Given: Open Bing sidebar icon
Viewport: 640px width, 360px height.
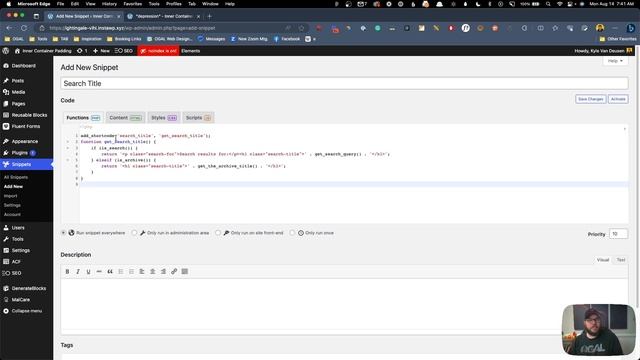Looking at the screenshot, I should 631,28.
